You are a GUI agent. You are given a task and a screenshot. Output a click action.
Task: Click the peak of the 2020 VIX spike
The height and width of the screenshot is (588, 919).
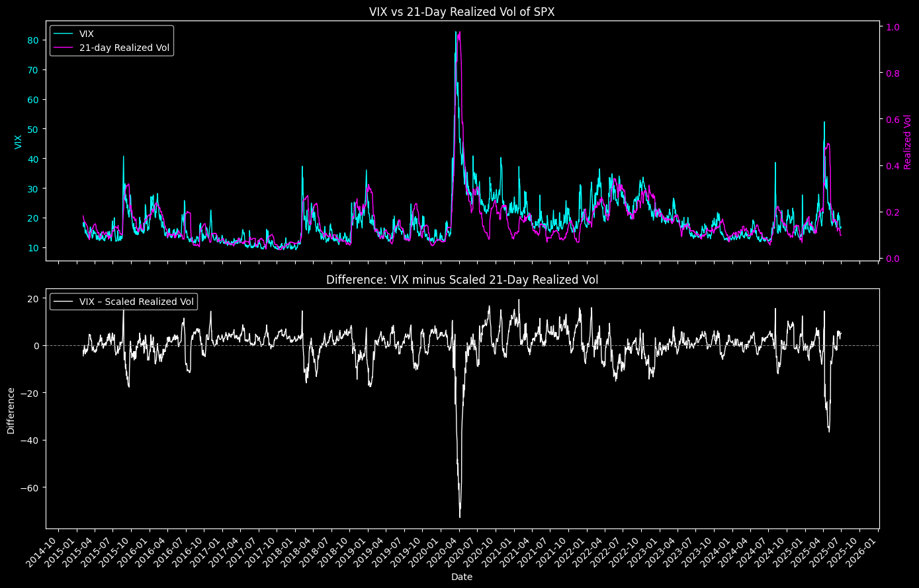pos(456,32)
